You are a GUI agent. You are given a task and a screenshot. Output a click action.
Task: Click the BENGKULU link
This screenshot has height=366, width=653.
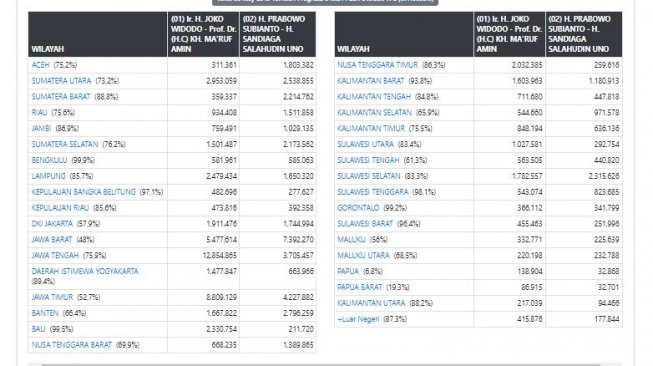pyautogui.click(x=49, y=160)
